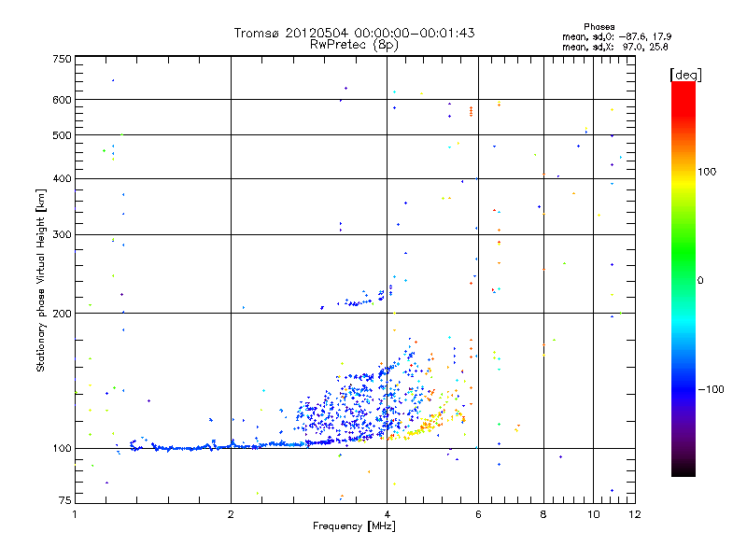Click the y-axis title 'Stationary phase Virtual Height [km]'

[x=41, y=280]
